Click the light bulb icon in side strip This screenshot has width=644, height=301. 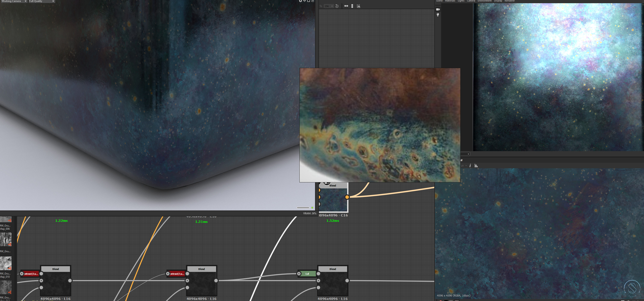438,15
